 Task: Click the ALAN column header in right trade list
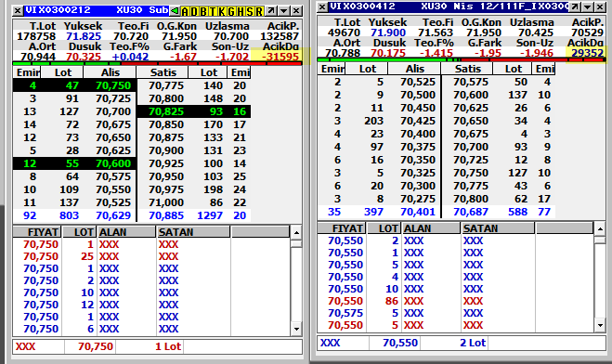[431, 228]
